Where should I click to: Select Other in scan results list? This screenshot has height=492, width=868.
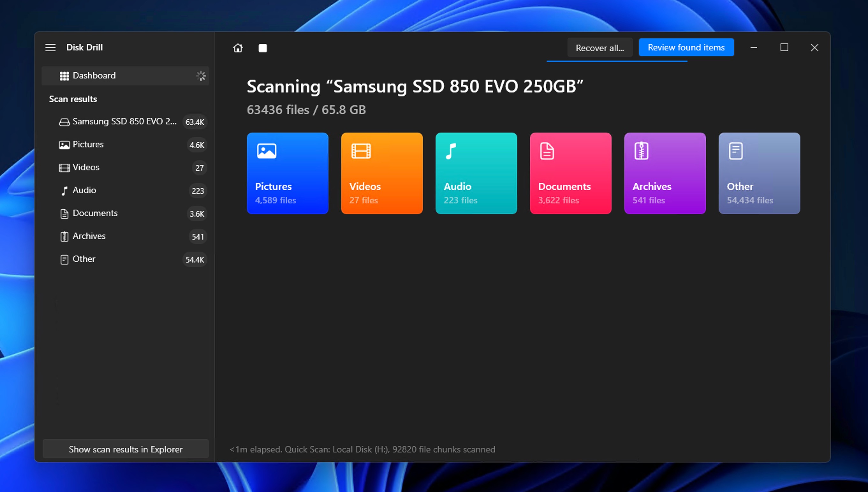point(125,259)
